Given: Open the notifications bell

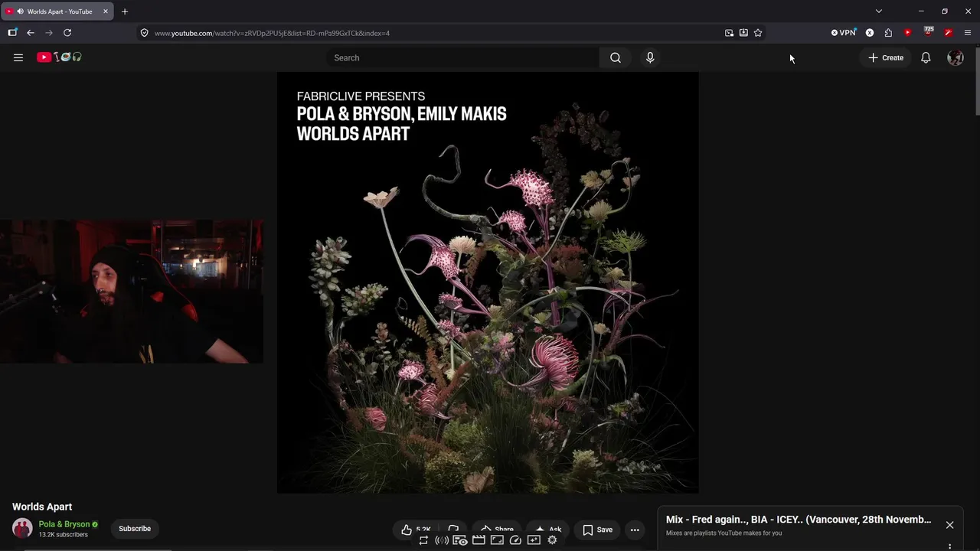Looking at the screenshot, I should pos(926,57).
